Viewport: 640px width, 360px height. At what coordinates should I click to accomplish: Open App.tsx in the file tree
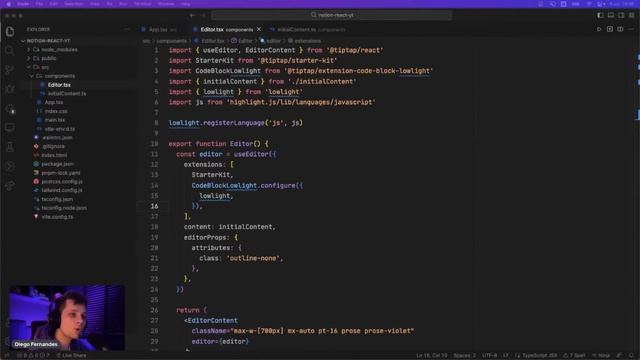[53, 102]
